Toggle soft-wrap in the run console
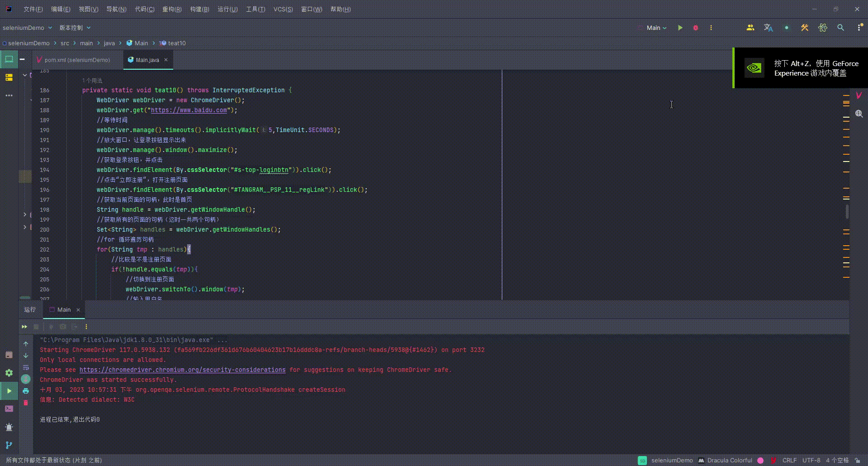This screenshot has height=466, width=868. pyautogui.click(x=26, y=367)
